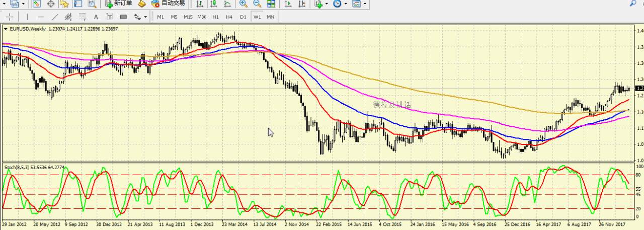Select the vertical line tool
The image size is (644, 230).
(x=27, y=17)
